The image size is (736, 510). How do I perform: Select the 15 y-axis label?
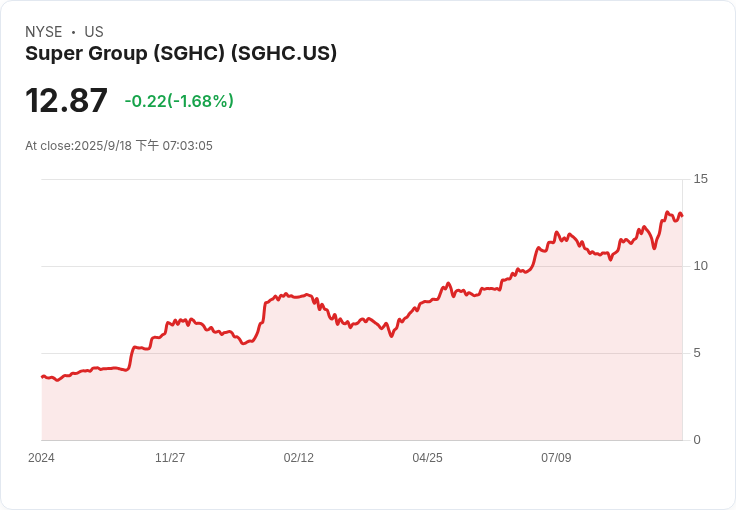coord(700,179)
